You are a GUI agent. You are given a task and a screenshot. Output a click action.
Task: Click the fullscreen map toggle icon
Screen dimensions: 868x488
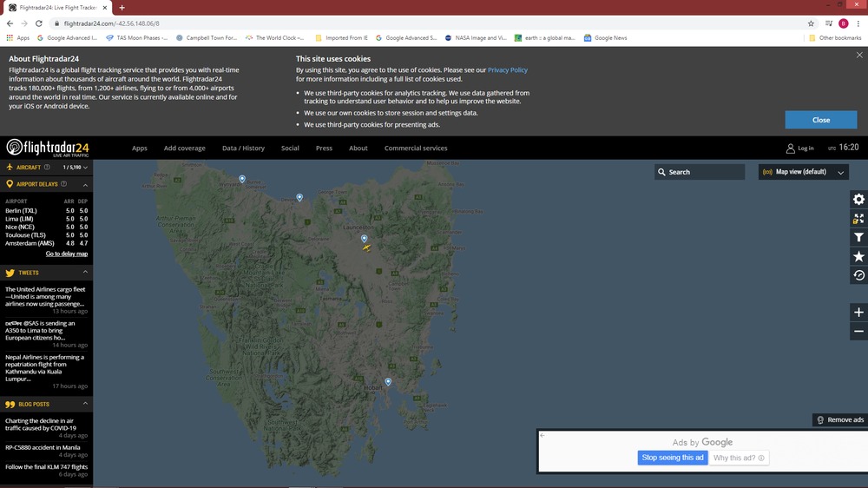pos(858,219)
